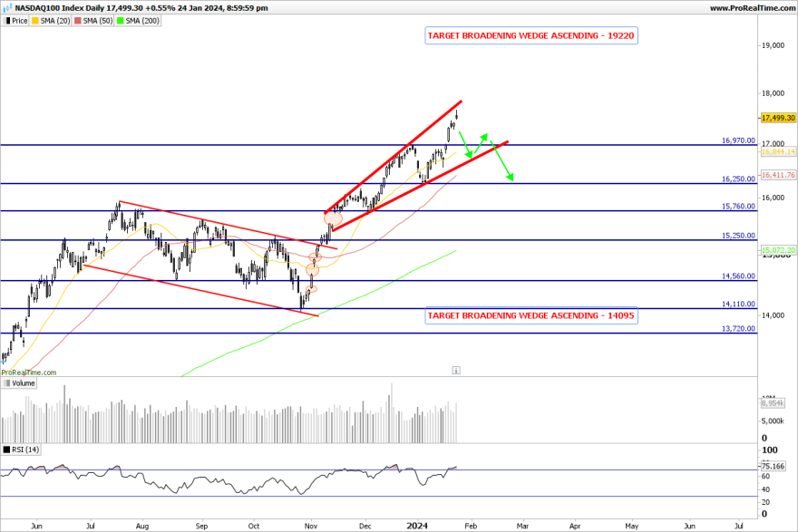
Task: Click the Jun label at the time axis start
Action: [36, 526]
